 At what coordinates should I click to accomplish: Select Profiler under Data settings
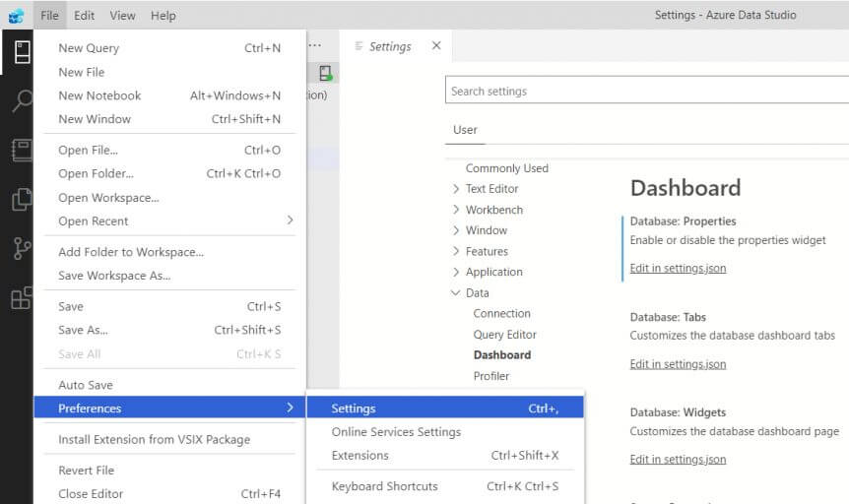point(491,376)
